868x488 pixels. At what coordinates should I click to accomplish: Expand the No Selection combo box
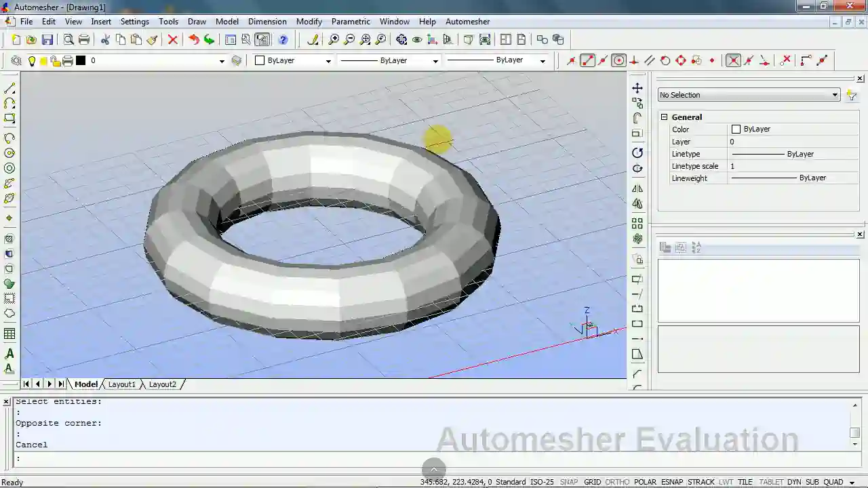pos(834,95)
